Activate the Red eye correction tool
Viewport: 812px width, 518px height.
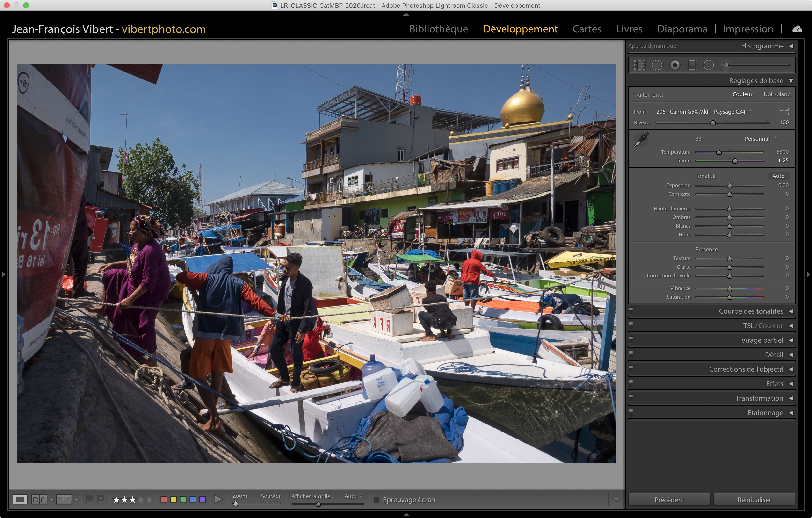click(675, 65)
